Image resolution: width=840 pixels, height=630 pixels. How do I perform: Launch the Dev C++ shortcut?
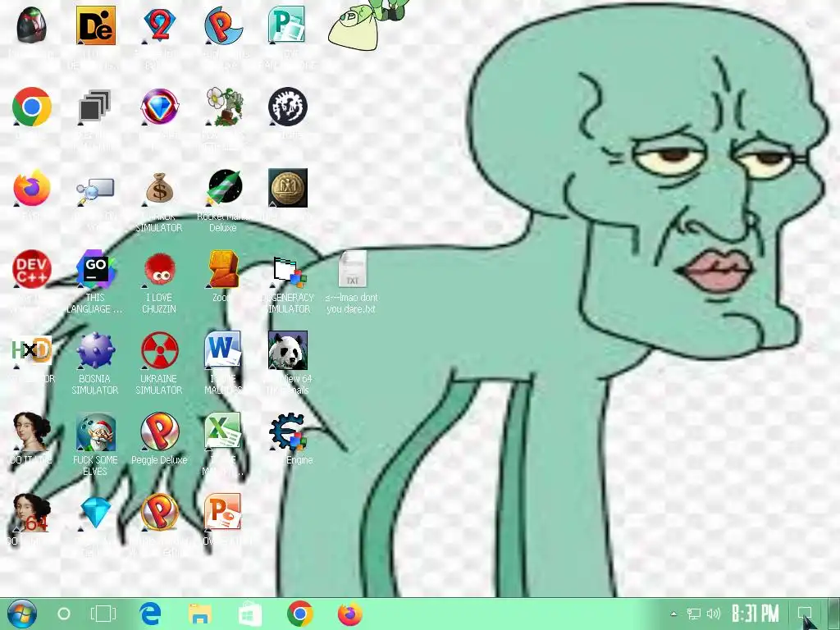(x=32, y=269)
